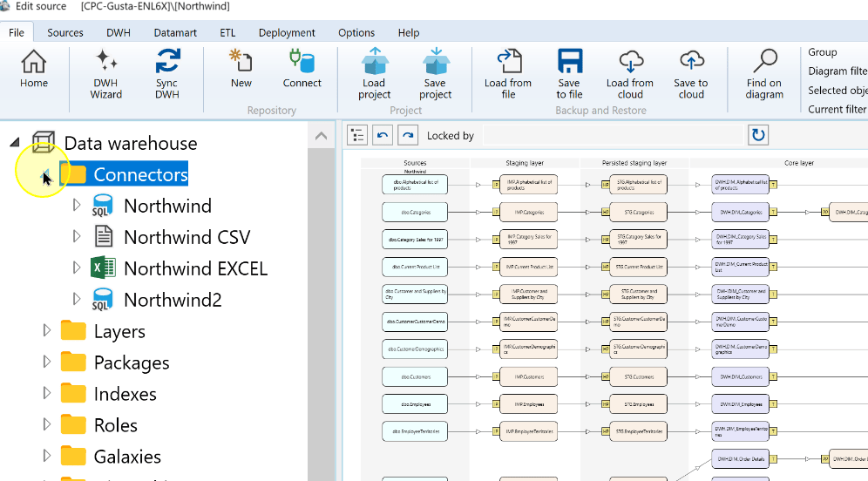The height and width of the screenshot is (481, 868).
Task: Open the File tab
Action: pos(17,32)
